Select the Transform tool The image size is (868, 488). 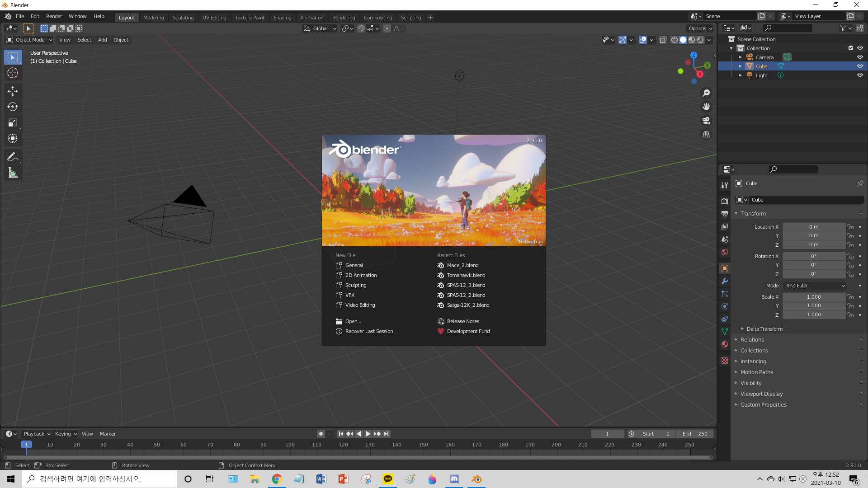click(13, 138)
